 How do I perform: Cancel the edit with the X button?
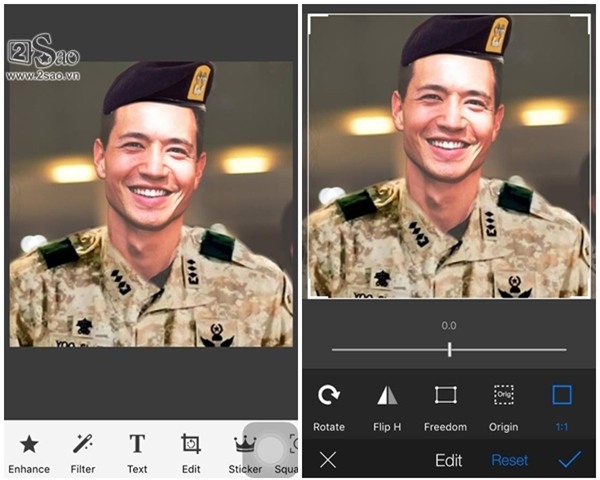pyautogui.click(x=328, y=460)
